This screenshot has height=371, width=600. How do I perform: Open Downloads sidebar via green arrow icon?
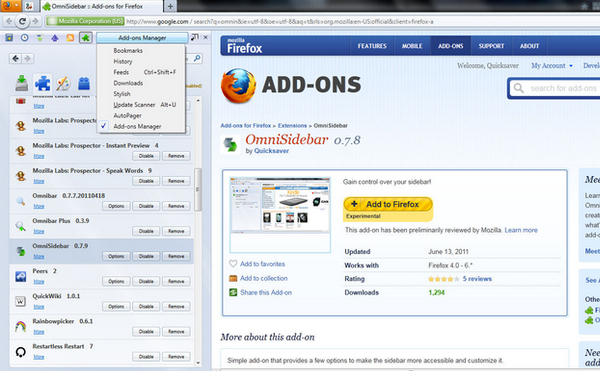coord(39,37)
